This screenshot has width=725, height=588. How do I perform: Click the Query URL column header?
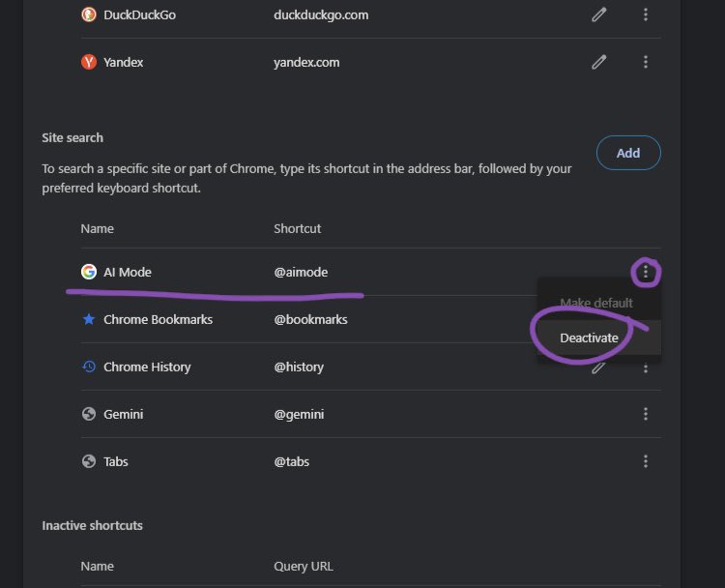click(304, 567)
